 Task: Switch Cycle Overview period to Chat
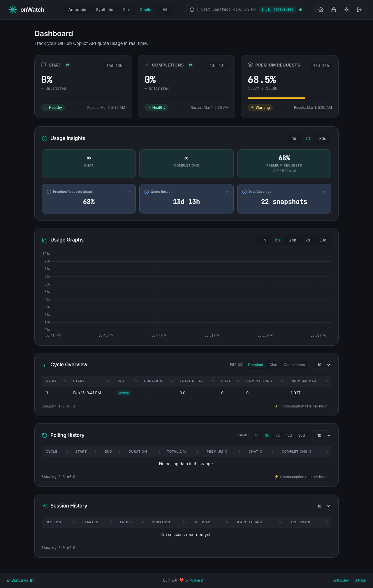[273, 365]
